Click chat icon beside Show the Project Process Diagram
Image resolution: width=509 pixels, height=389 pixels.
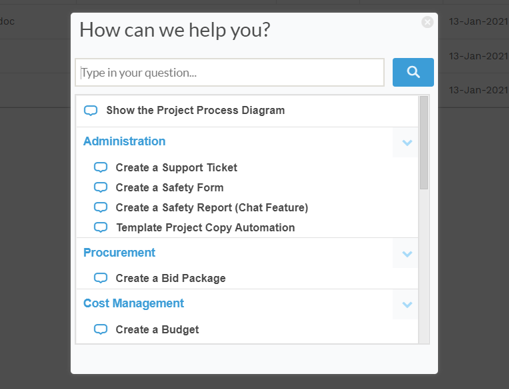point(91,110)
